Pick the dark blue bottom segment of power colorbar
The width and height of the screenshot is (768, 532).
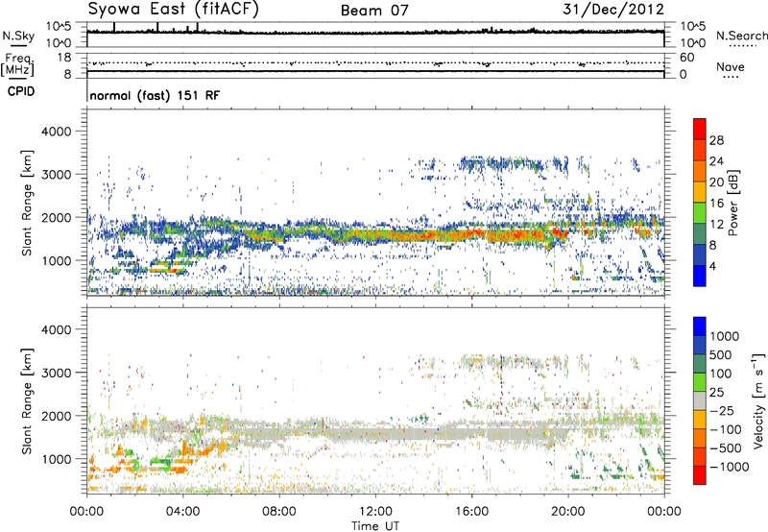(700, 276)
